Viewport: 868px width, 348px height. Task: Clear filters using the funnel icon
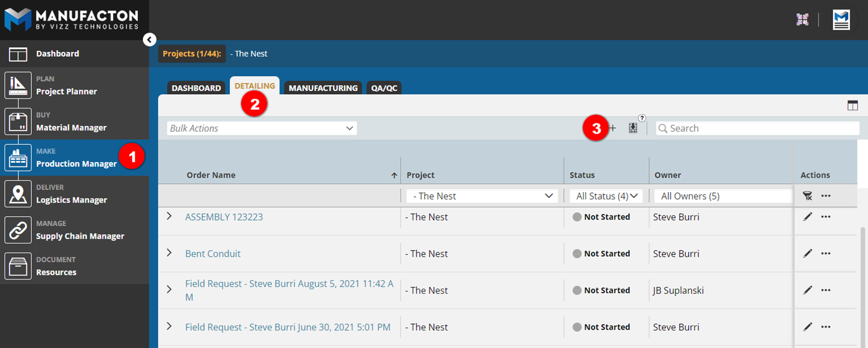(x=807, y=196)
